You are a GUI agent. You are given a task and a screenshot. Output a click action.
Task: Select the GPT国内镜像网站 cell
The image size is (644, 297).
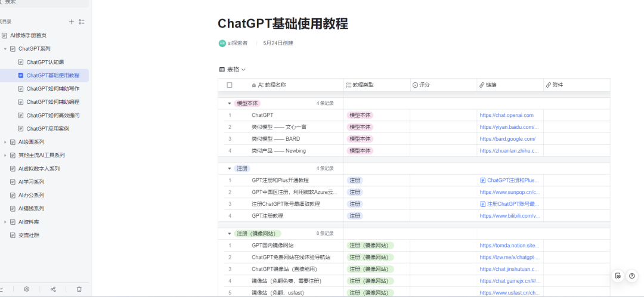(x=273, y=246)
